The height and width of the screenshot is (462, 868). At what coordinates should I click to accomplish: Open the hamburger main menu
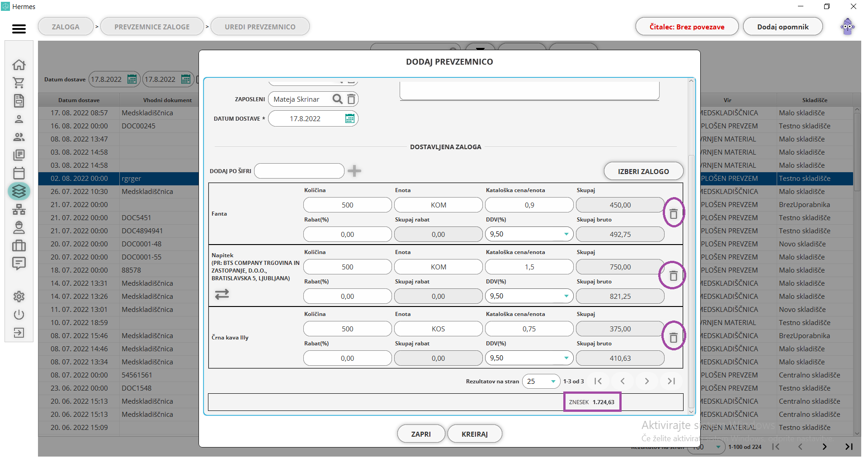pyautogui.click(x=19, y=29)
